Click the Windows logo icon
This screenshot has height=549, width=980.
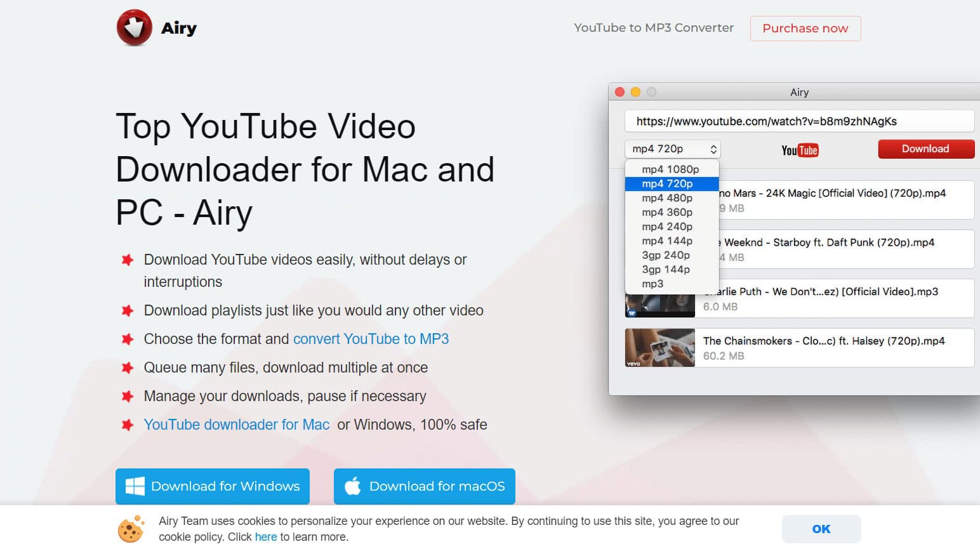(x=135, y=486)
